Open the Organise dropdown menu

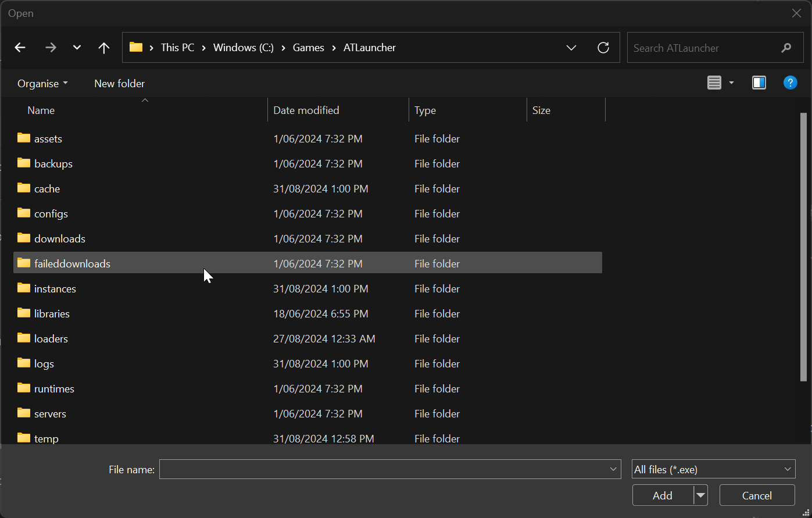point(42,83)
